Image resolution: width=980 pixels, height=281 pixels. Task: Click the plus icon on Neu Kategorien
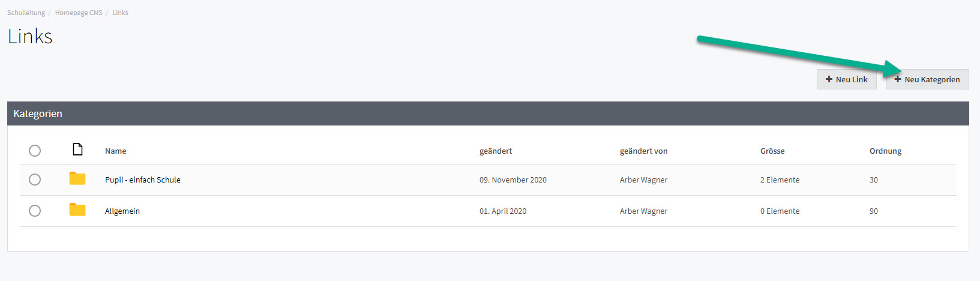coord(898,79)
